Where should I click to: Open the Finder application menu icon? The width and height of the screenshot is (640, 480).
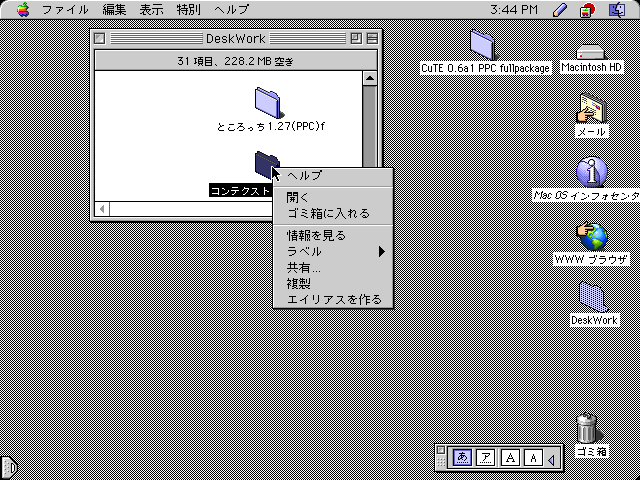coord(617,10)
